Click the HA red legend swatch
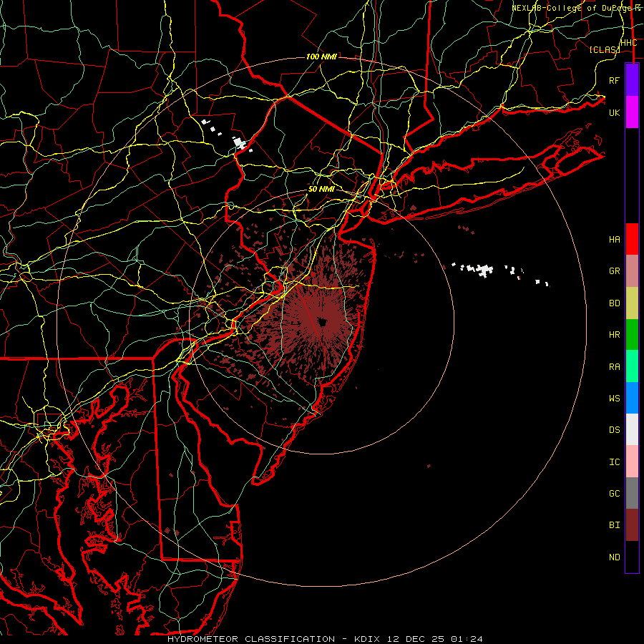This screenshot has height=644, width=644. click(632, 239)
